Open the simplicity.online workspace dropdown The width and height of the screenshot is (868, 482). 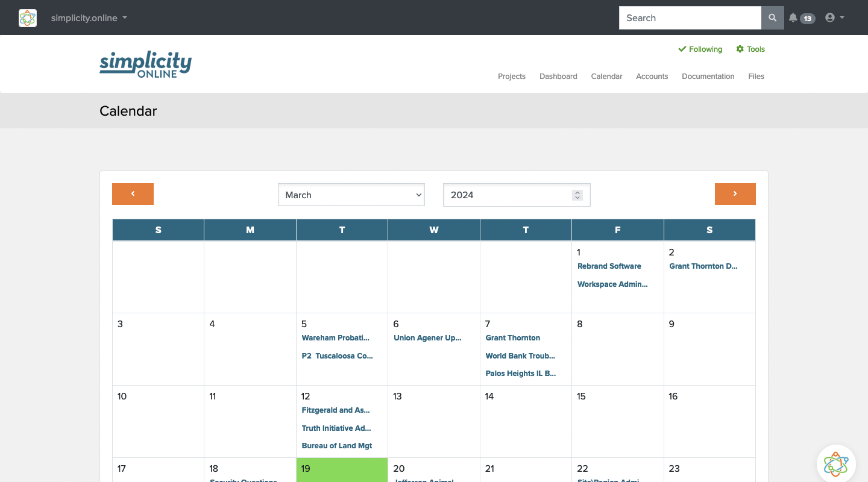[89, 18]
